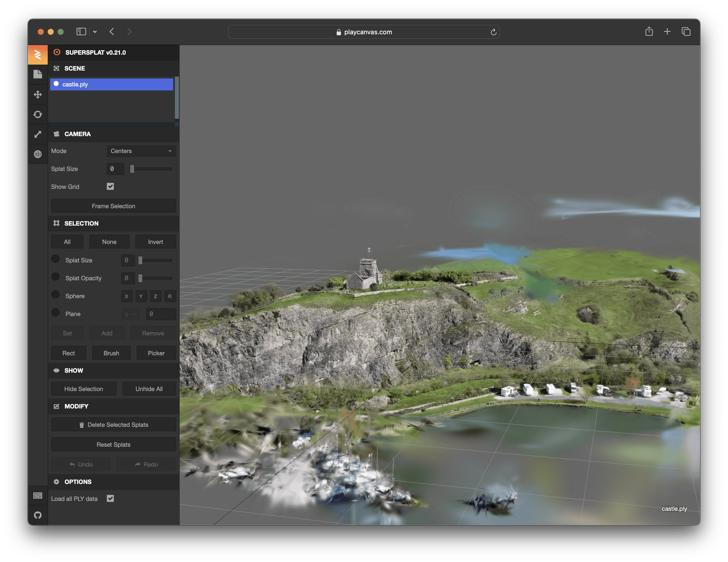Click Sphere R radius button
Viewport: 728px width, 562px height.
pos(170,296)
